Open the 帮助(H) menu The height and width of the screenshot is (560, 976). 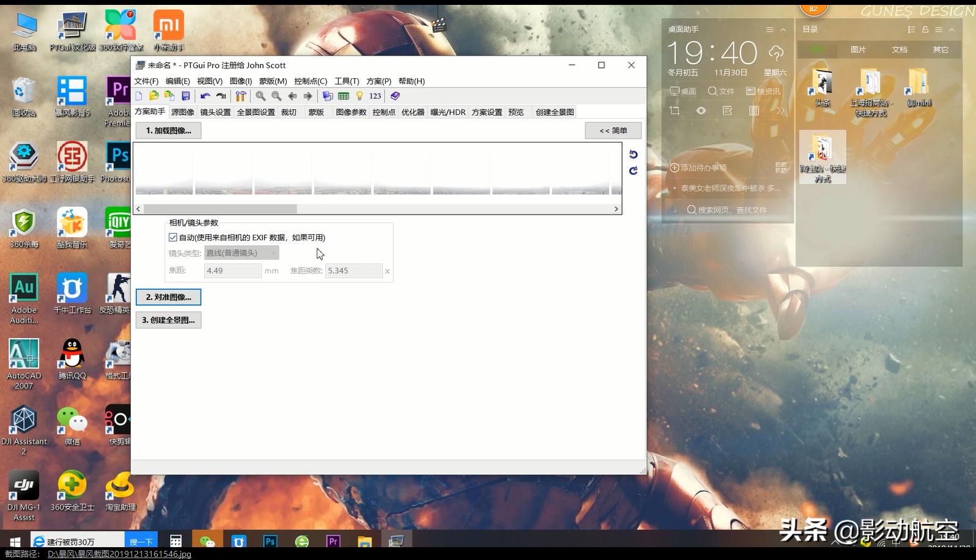point(412,81)
